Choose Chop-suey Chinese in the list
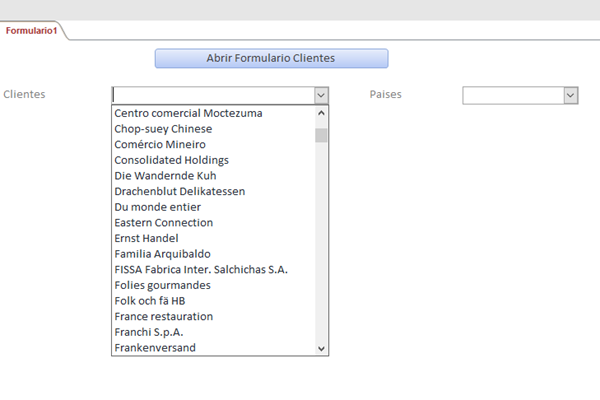Image resolution: width=600 pixels, height=400 pixels. [163, 129]
